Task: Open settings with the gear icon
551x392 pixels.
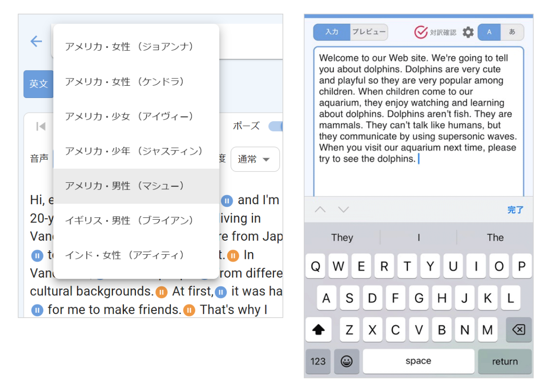Action: [468, 32]
